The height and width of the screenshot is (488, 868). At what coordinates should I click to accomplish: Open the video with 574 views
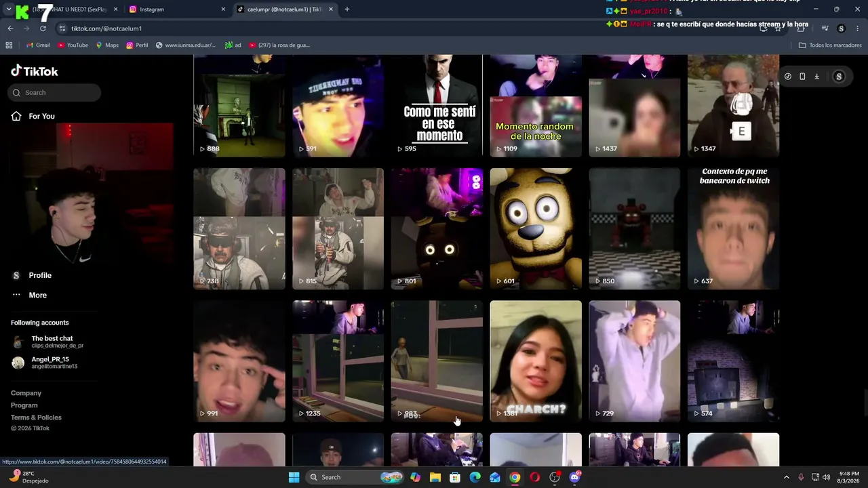pyautogui.click(x=733, y=361)
